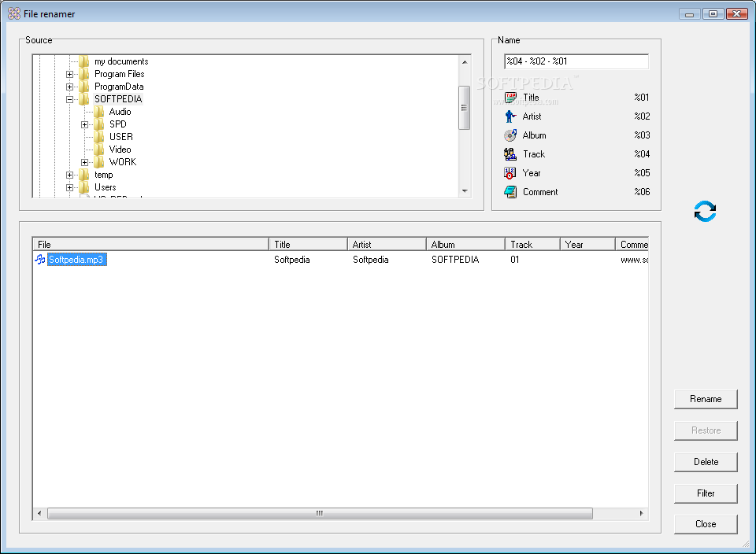The image size is (756, 554).
Task: Click the blue refresh arrows icon
Action: [705, 212]
